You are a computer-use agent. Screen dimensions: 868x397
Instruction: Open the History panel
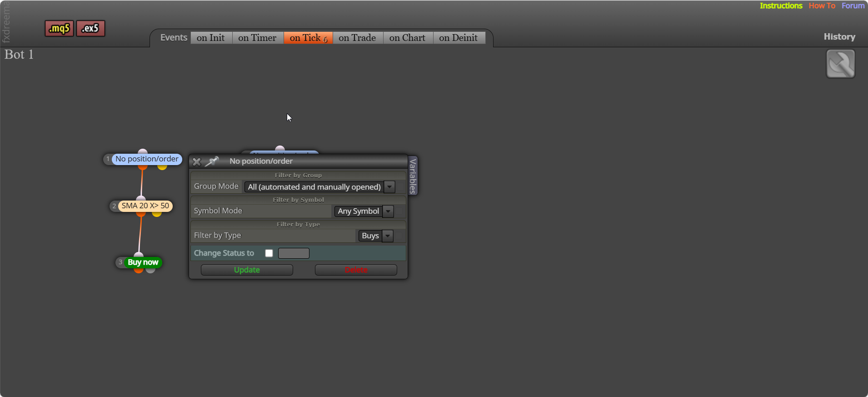point(839,37)
